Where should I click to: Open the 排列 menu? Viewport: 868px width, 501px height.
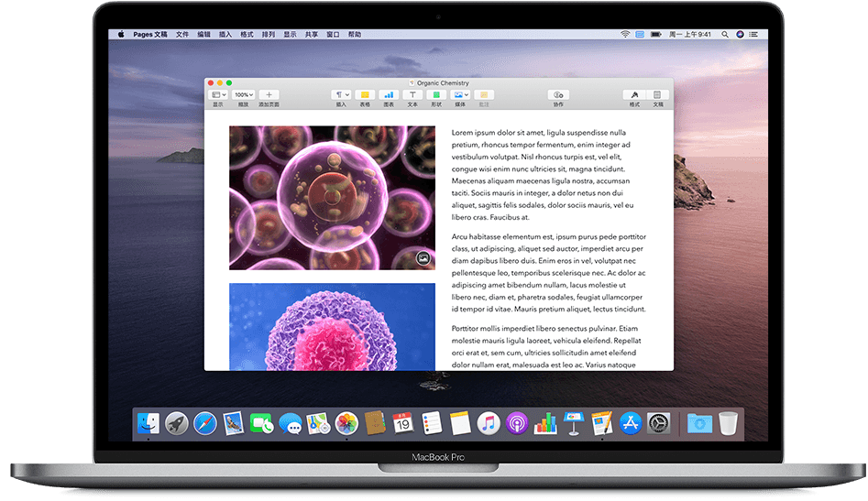[x=269, y=34]
